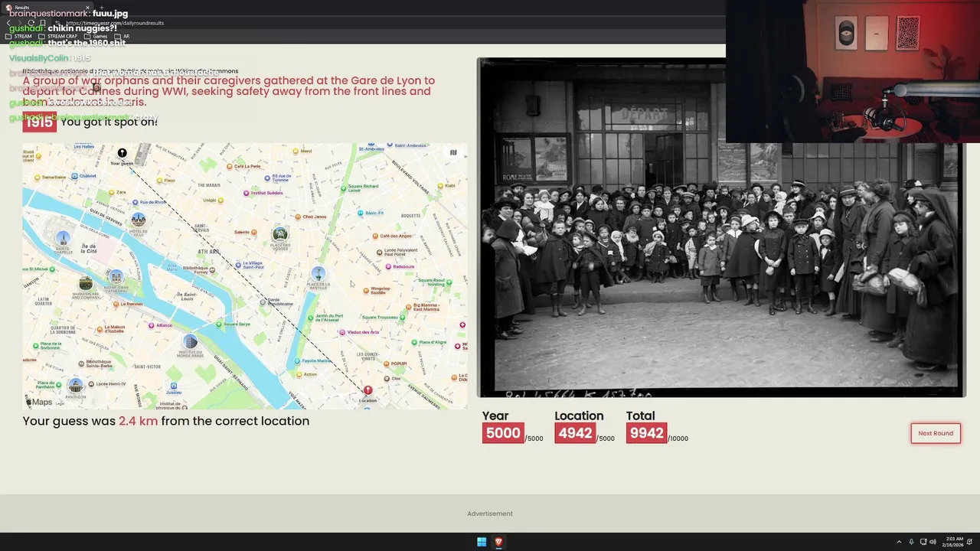The width and height of the screenshot is (980, 551).
Task: Click the Café La Perle map marker
Action: [230, 166]
